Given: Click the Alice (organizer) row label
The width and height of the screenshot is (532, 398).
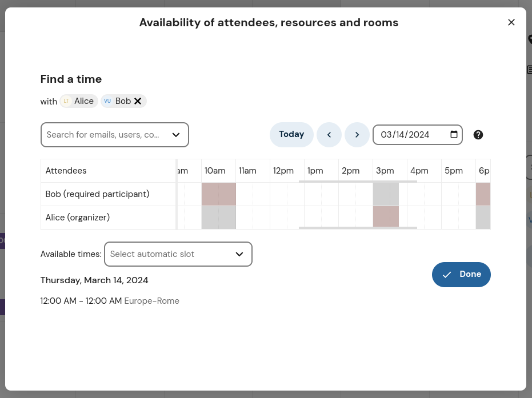Looking at the screenshot, I should pos(78,218).
